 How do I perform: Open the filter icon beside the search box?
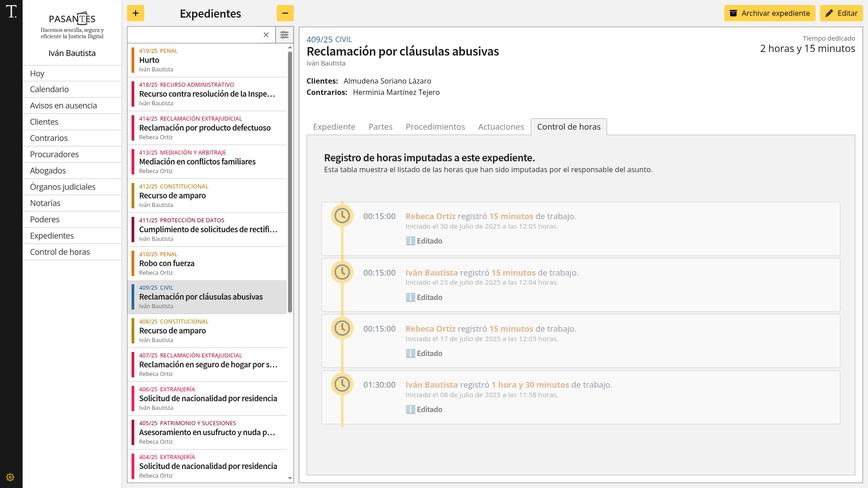pos(284,35)
